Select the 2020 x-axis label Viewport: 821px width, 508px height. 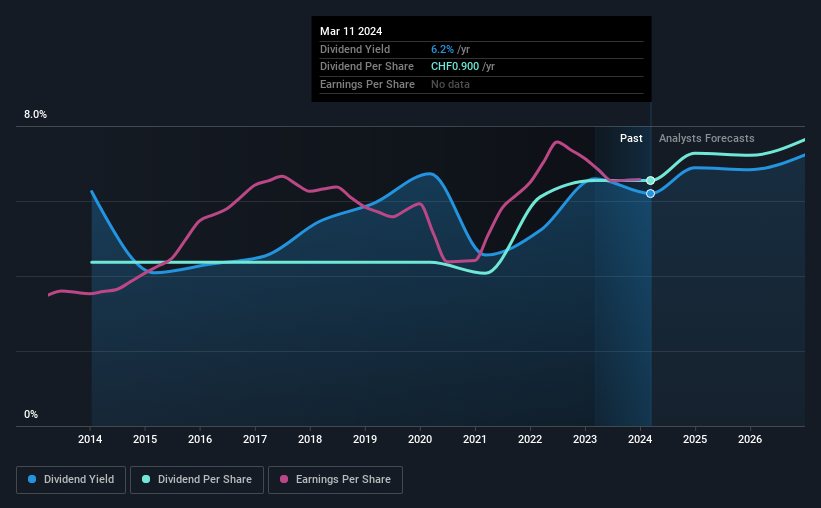pyautogui.click(x=420, y=439)
